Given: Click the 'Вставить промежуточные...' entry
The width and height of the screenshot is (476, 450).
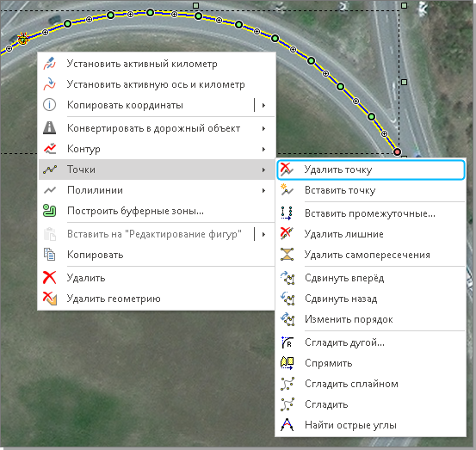Looking at the screenshot, I should [x=371, y=213].
